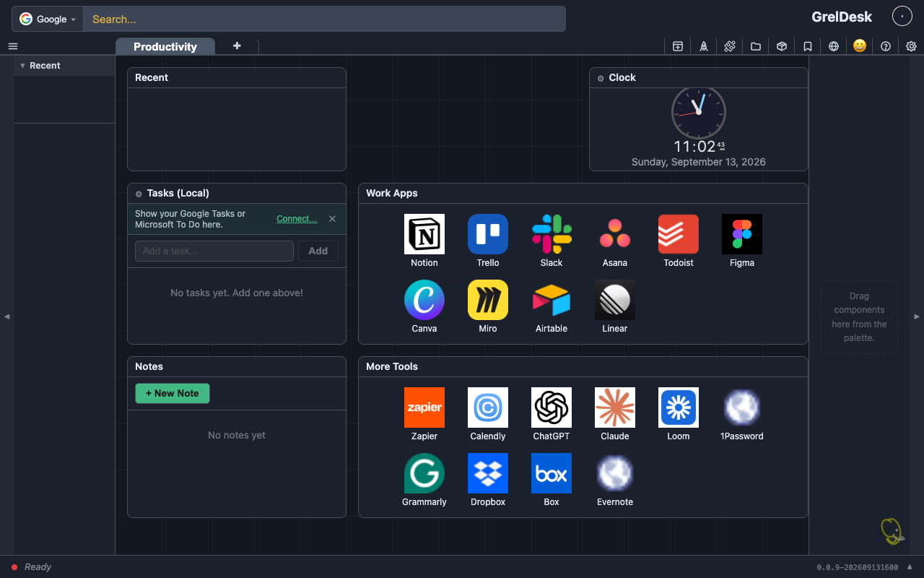Click the GrelDesk title
Image resolution: width=924 pixels, height=578 pixels.
click(842, 17)
